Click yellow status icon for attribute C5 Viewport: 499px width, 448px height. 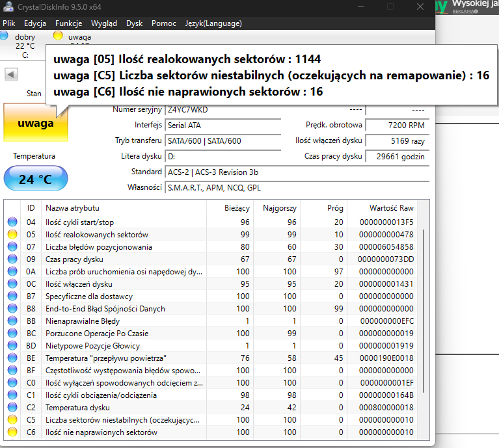[x=12, y=419]
